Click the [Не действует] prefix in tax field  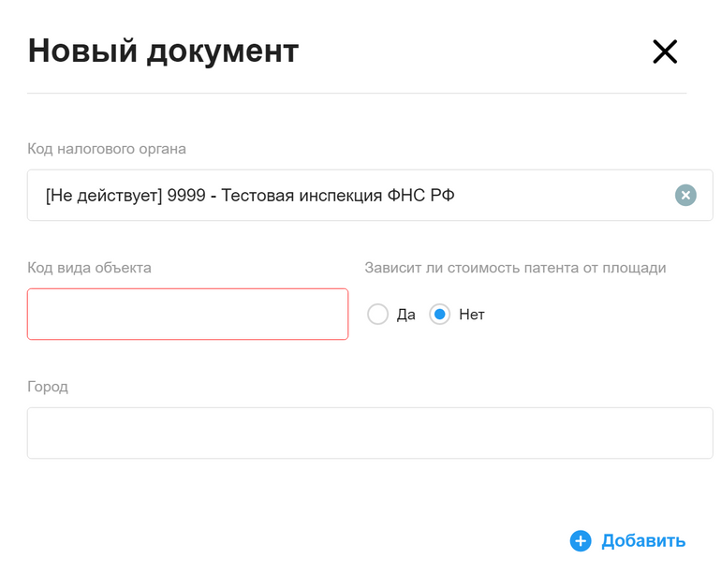coord(104,196)
